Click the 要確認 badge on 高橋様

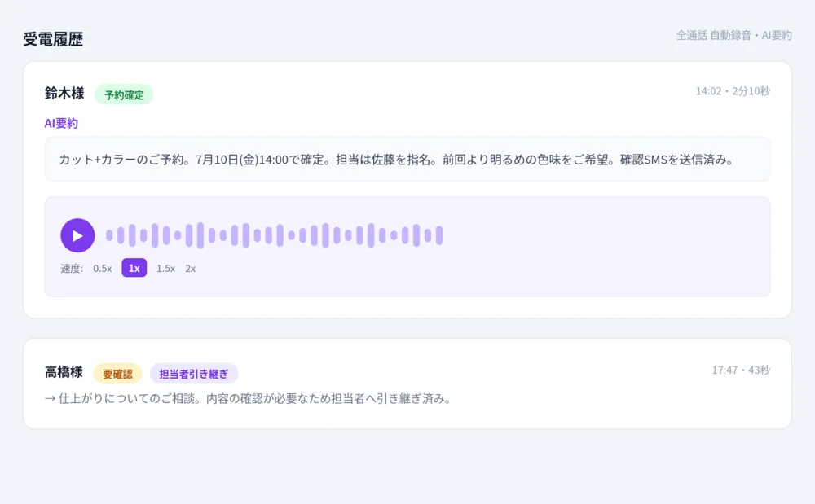tap(117, 374)
